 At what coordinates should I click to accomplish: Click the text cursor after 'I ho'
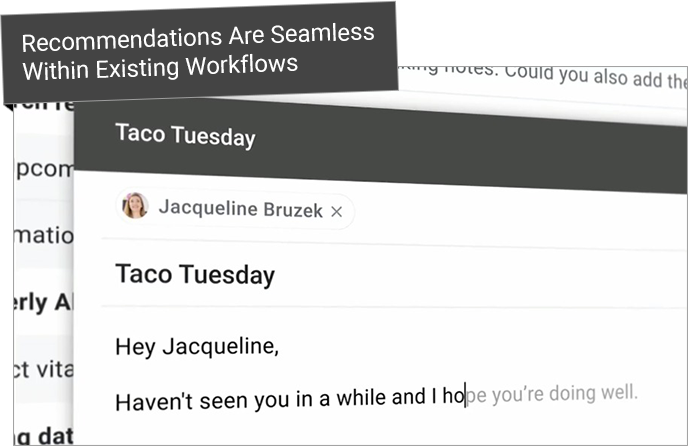point(465,395)
